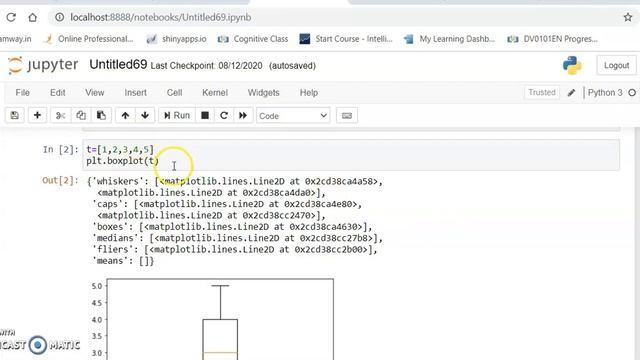Bookmark this page with star icon
This screenshot has width=640, height=360.
628,17
